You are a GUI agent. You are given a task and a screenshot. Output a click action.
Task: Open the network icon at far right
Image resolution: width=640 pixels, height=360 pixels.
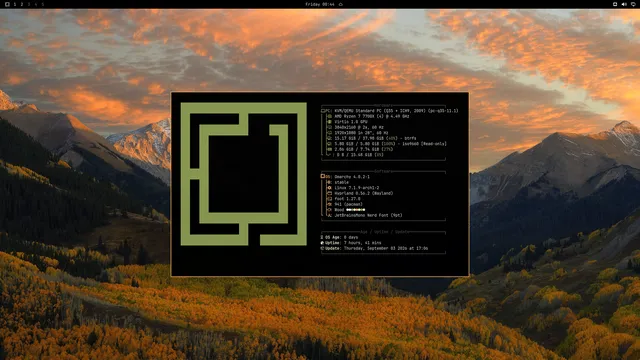point(633,4)
